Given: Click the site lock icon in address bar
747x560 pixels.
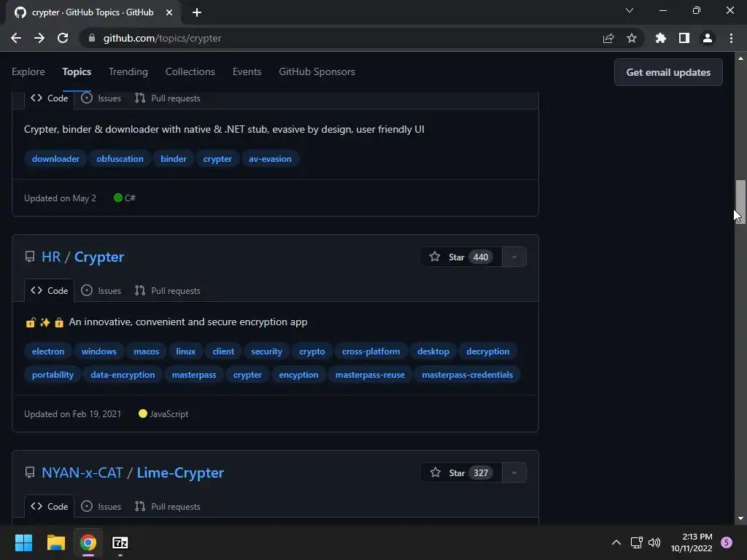Looking at the screenshot, I should coord(92,38).
